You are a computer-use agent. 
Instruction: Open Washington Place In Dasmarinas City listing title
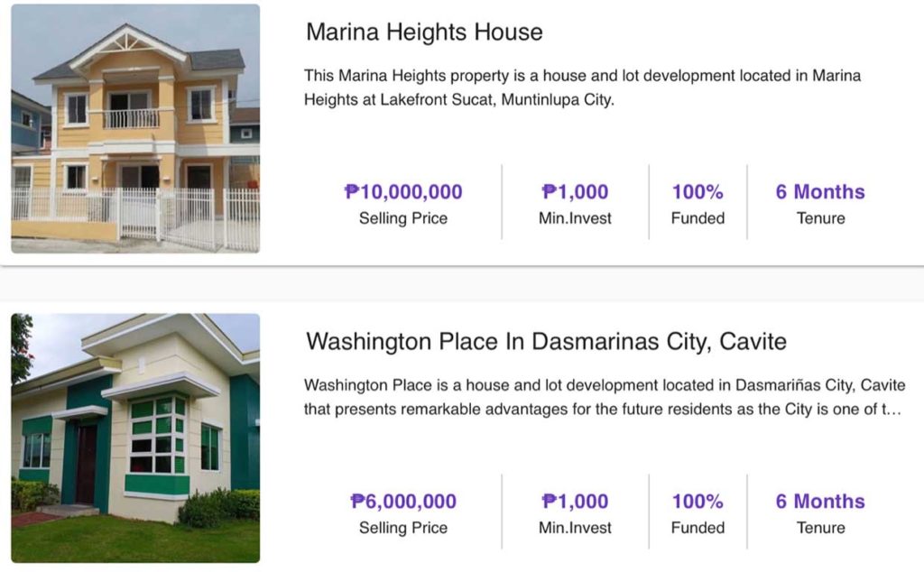pyautogui.click(x=546, y=342)
